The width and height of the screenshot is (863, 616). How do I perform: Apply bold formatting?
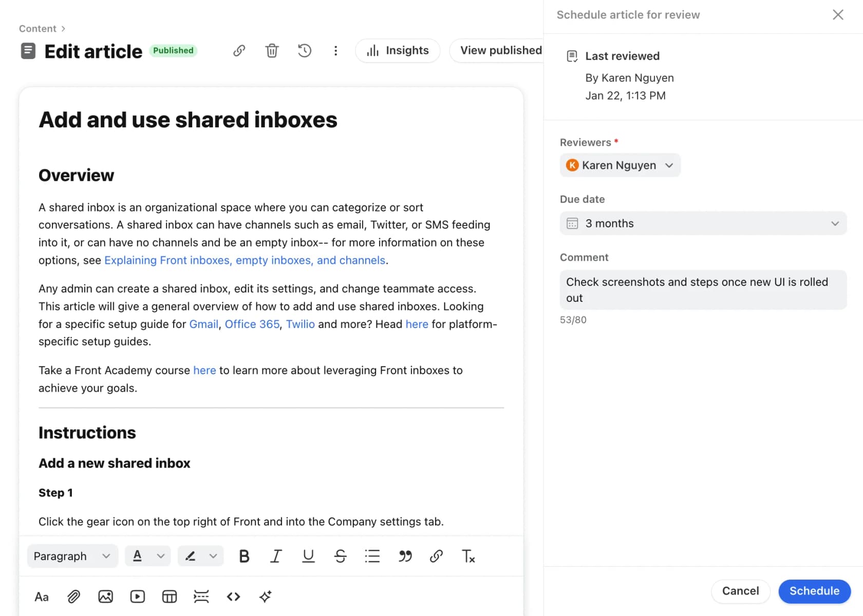point(244,556)
